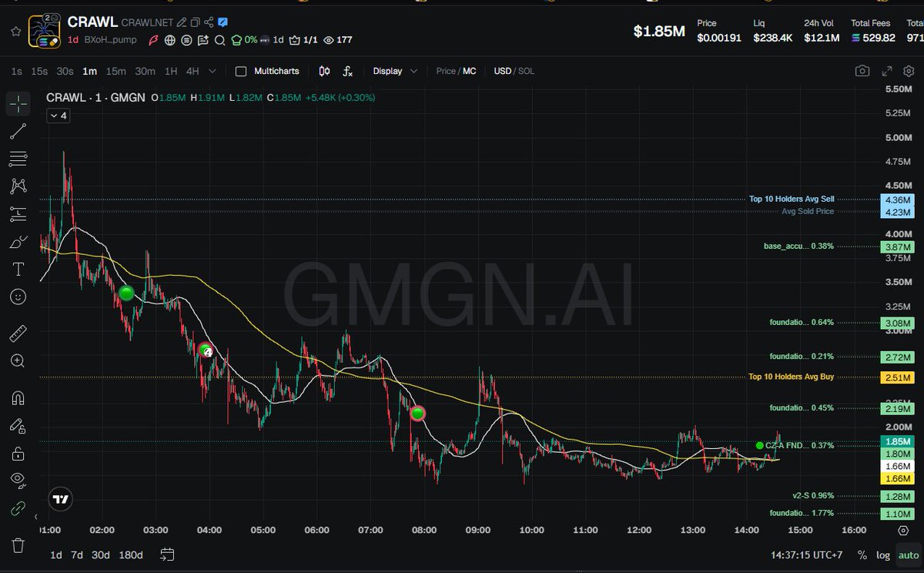Select the 30s timeframe
This screenshot has height=573, width=924.
pos(65,71)
